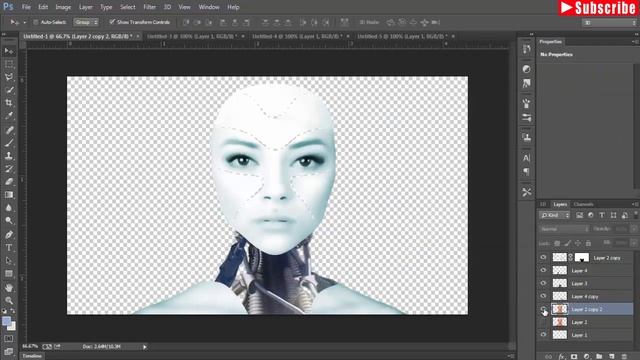Image resolution: width=640 pixels, height=360 pixels.
Task: Select the History Brush tool
Action: [x=9, y=169]
